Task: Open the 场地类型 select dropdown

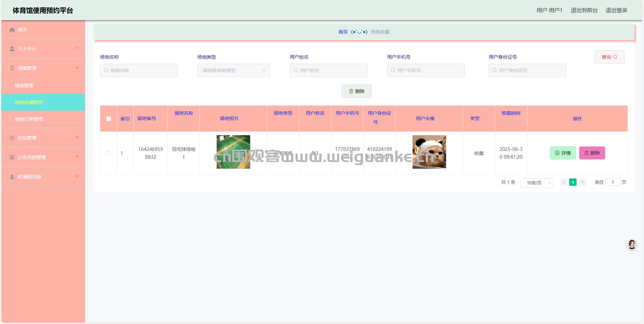Action: tap(233, 70)
